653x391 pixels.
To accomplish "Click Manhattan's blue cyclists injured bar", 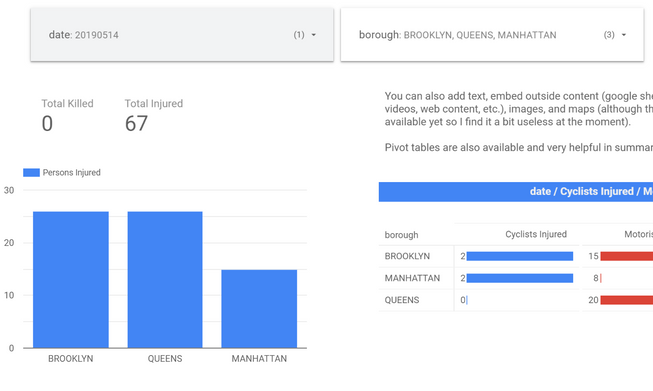I will click(x=520, y=278).
